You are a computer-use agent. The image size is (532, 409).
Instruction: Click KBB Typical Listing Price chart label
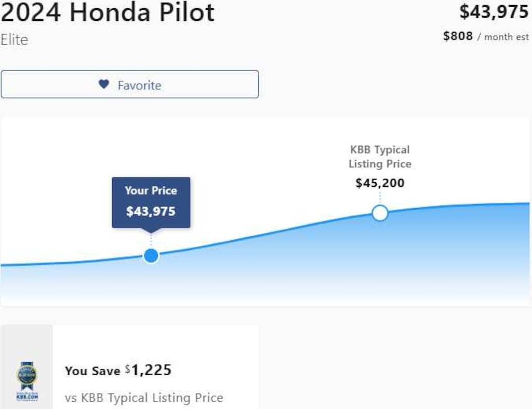coord(380,157)
